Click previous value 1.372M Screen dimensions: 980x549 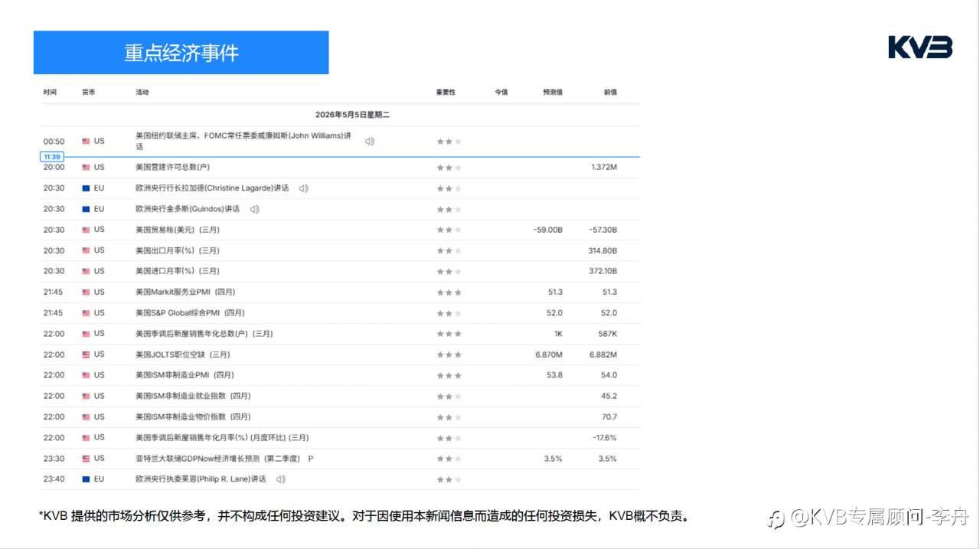click(x=604, y=167)
